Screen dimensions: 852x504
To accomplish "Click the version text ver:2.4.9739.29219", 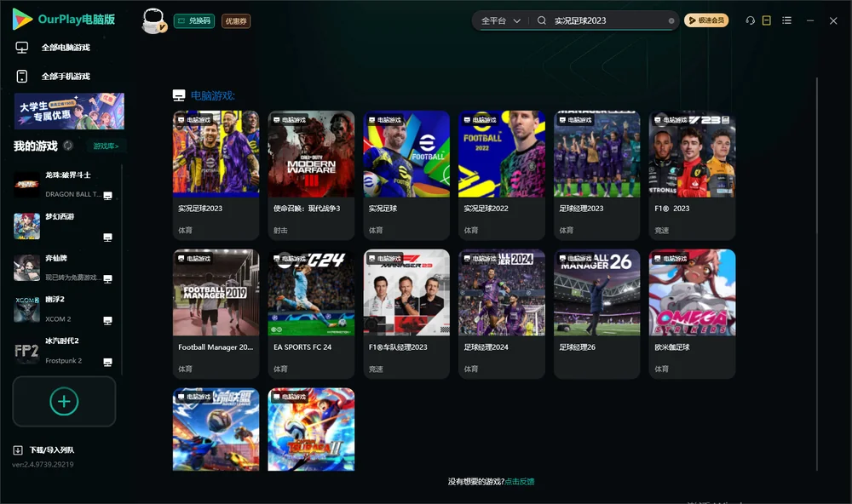I will click(x=43, y=464).
